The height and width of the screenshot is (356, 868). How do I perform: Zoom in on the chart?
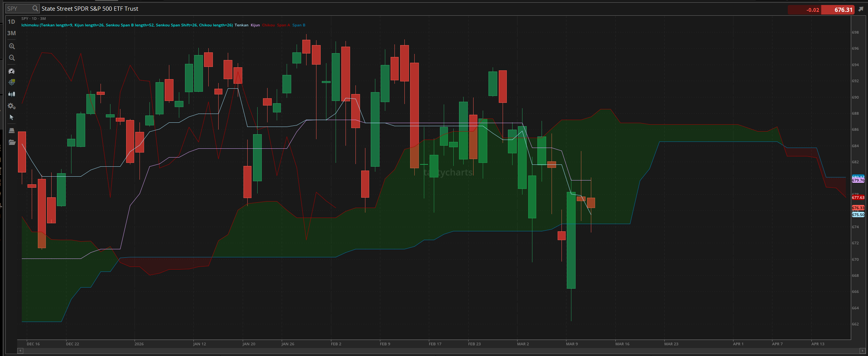tap(12, 46)
